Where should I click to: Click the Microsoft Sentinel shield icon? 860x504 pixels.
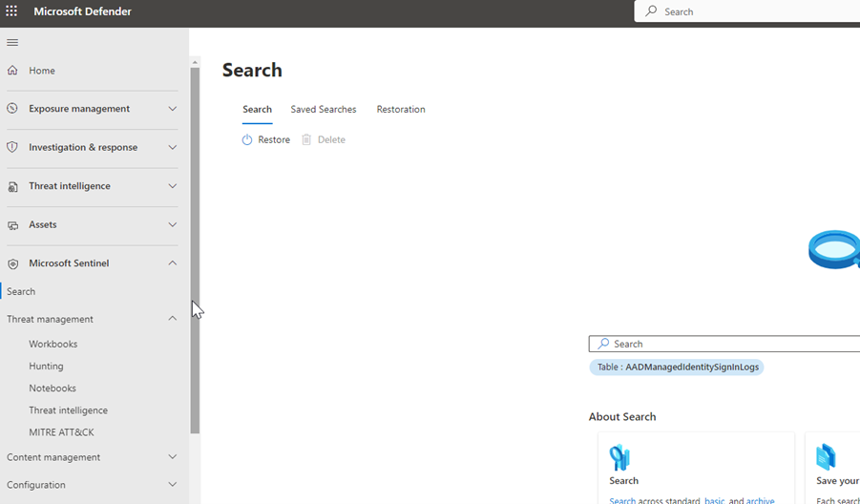12,263
